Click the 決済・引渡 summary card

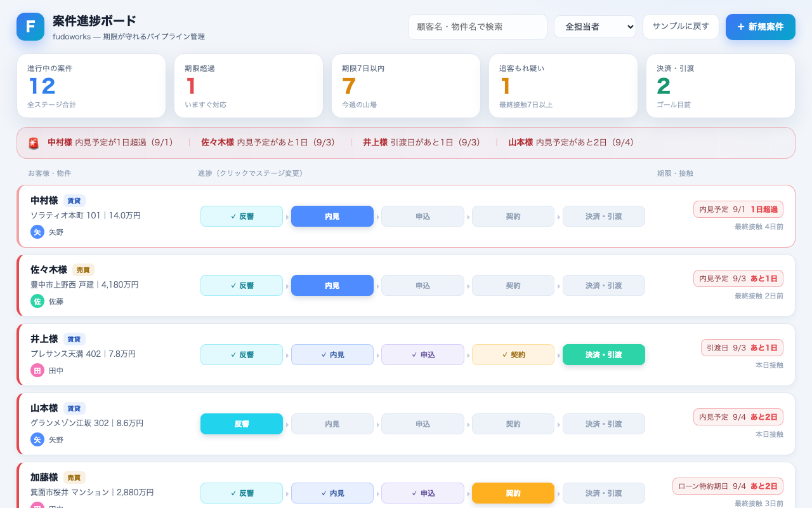click(x=721, y=86)
